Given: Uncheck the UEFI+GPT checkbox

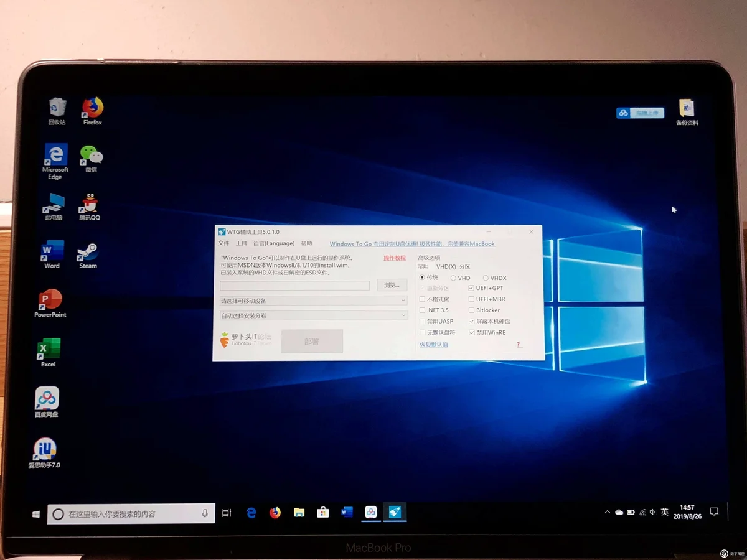Looking at the screenshot, I should click(x=471, y=288).
